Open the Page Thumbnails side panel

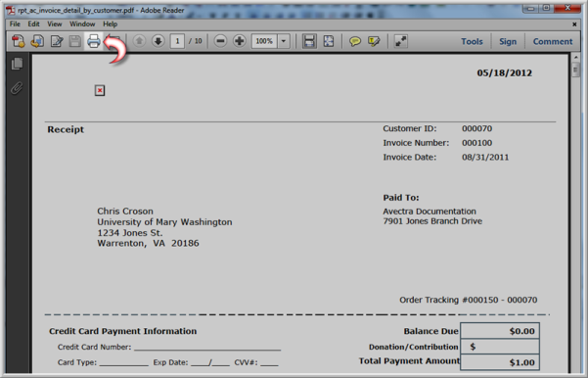pyautogui.click(x=17, y=64)
